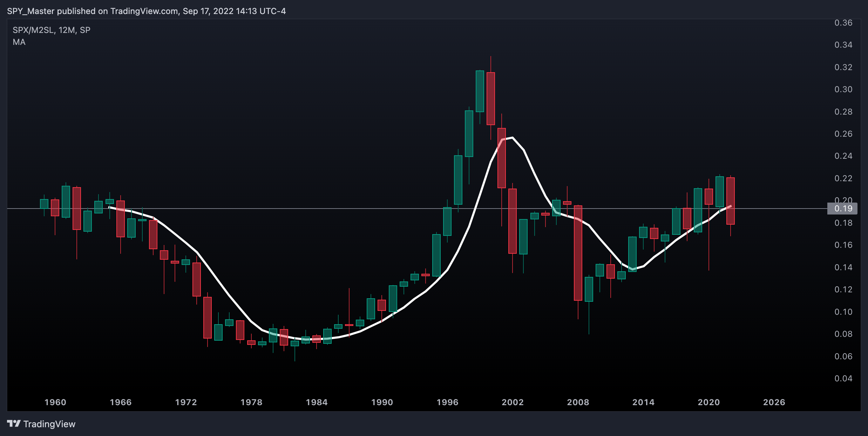The height and width of the screenshot is (436, 868).
Task: Click the 0.36 price axis label
Action: [x=843, y=23]
